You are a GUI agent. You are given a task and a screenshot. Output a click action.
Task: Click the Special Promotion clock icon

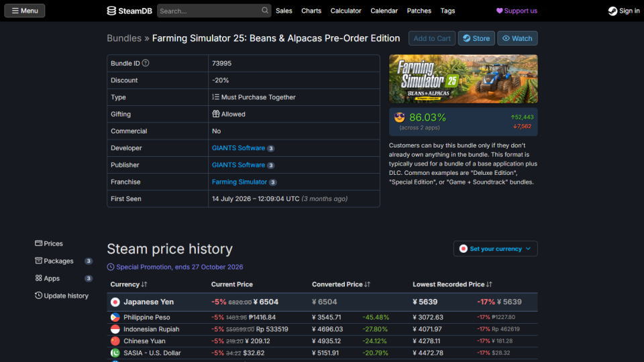111,267
